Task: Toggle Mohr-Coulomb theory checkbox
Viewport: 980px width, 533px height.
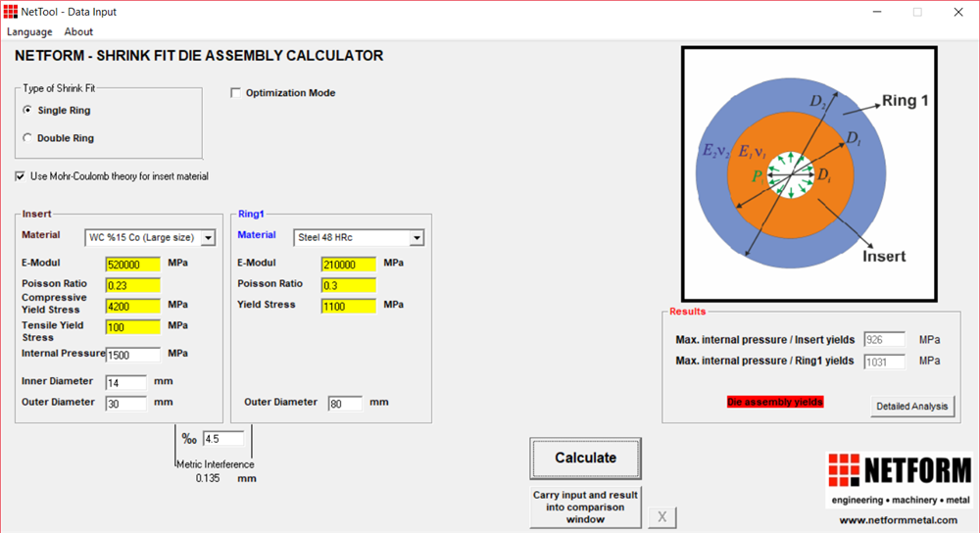Action: click(21, 176)
